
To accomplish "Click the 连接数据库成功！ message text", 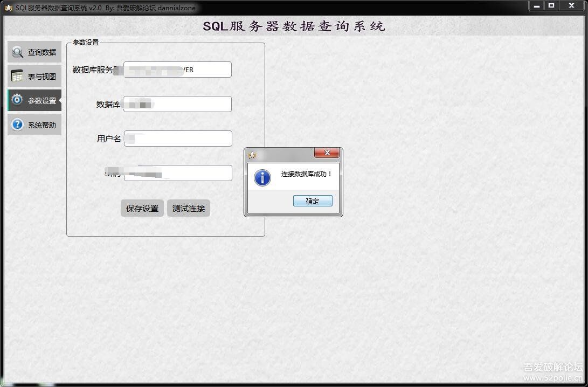I will tap(307, 174).
